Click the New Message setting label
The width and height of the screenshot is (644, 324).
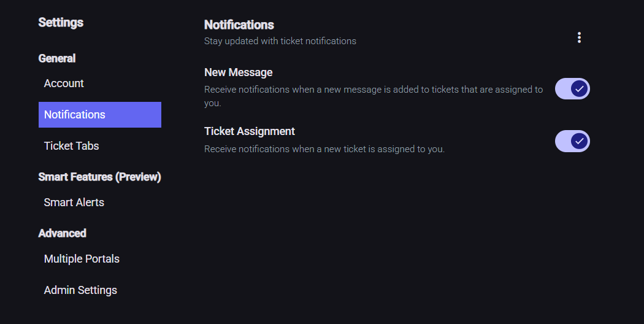click(x=238, y=72)
